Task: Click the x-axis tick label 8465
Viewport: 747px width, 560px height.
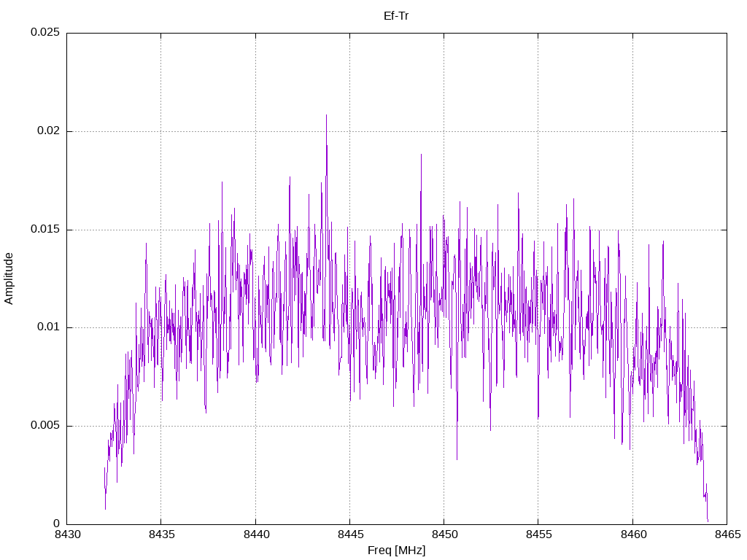Action: (728, 534)
